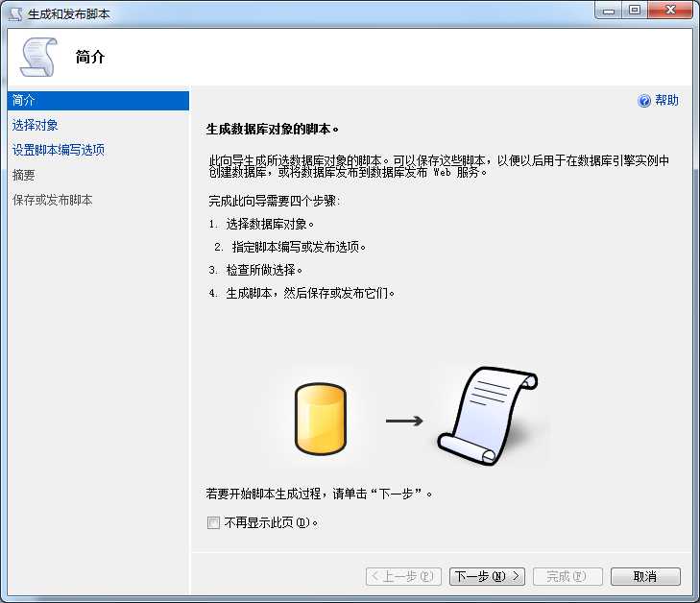Go to the 选择对象 step
This screenshot has height=603, width=700.
point(35,125)
